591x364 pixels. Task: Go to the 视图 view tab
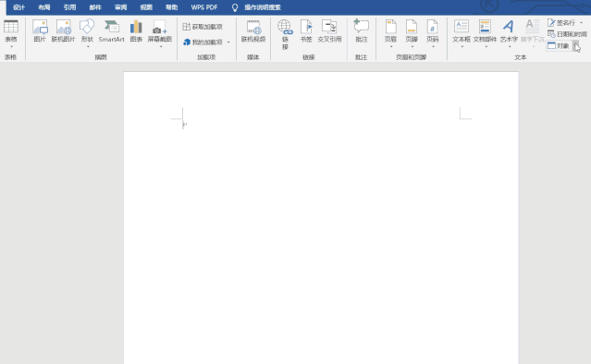click(146, 7)
